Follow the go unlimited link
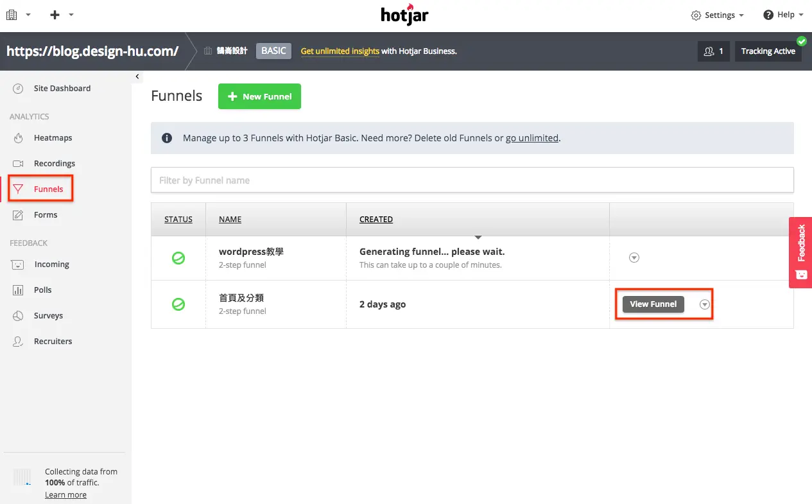 point(532,138)
